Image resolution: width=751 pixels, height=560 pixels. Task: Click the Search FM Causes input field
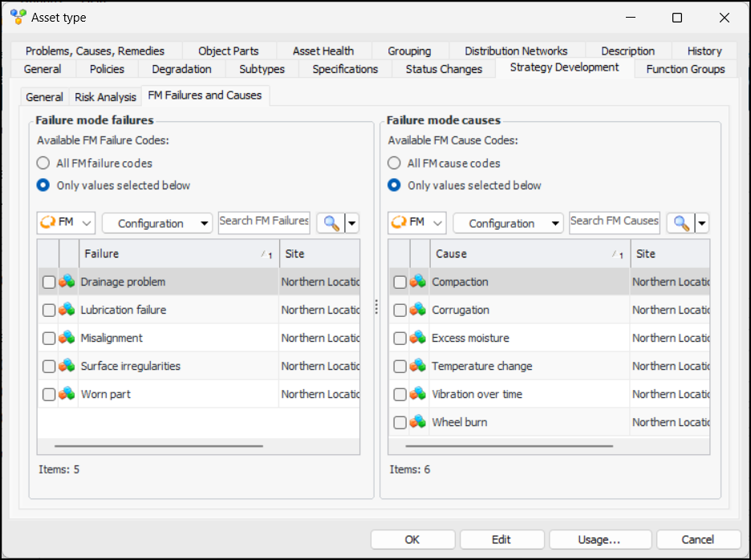point(614,221)
